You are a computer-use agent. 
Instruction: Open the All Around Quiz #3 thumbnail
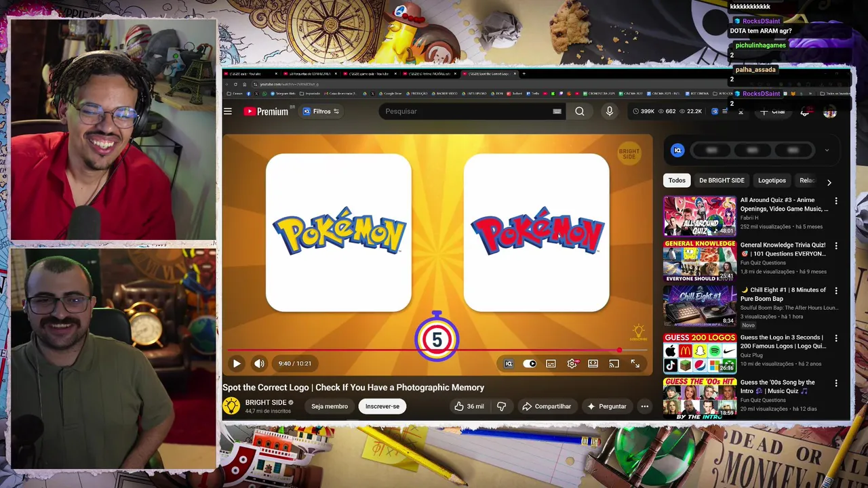click(x=699, y=216)
